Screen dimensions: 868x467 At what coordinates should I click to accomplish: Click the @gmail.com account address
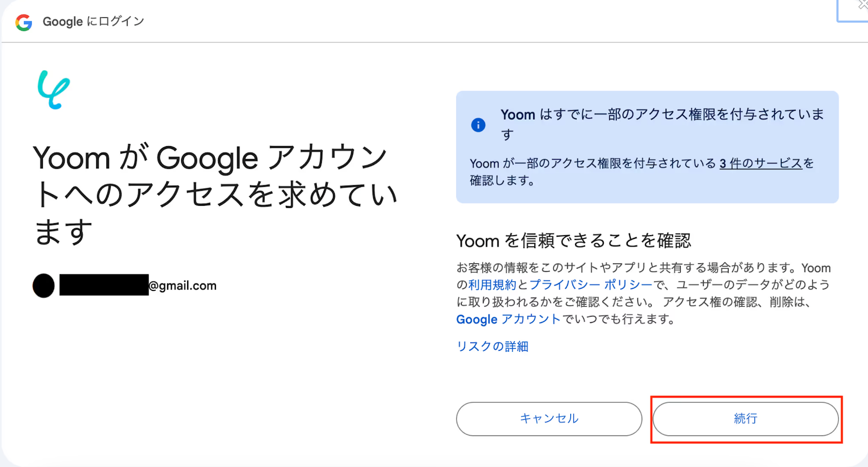point(183,286)
